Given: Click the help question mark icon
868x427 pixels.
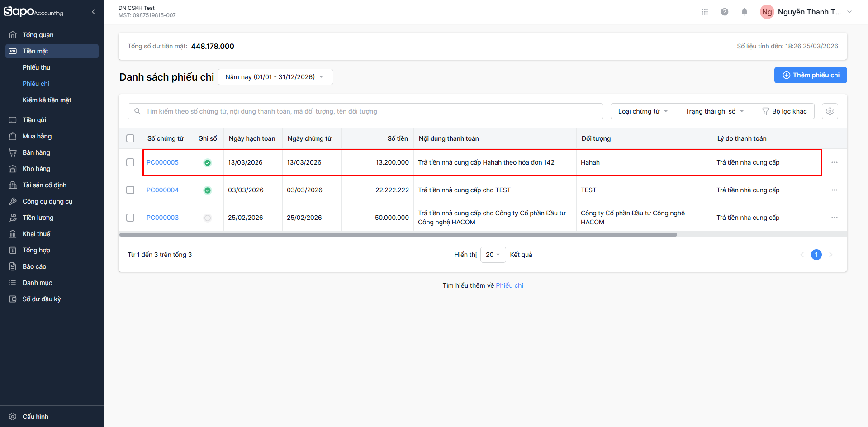Looking at the screenshot, I should click(724, 12).
